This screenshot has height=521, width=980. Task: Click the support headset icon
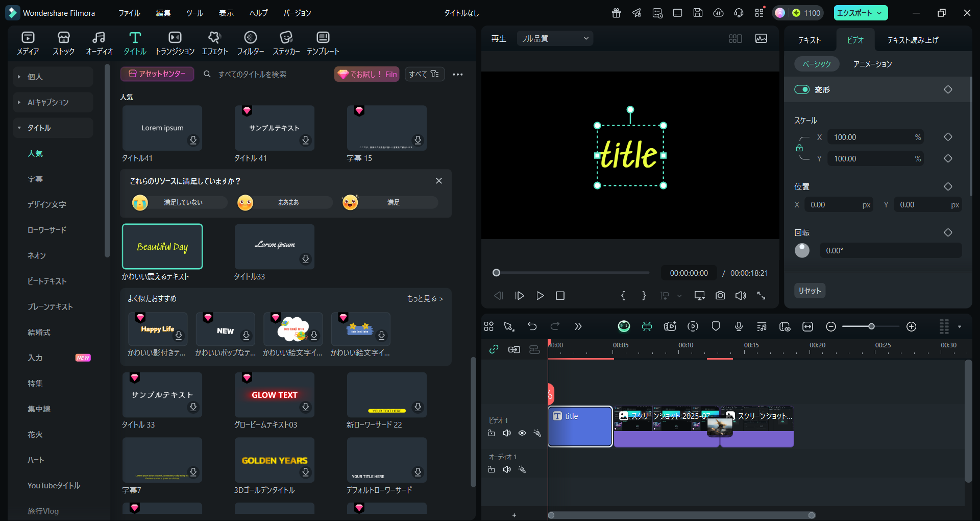739,13
